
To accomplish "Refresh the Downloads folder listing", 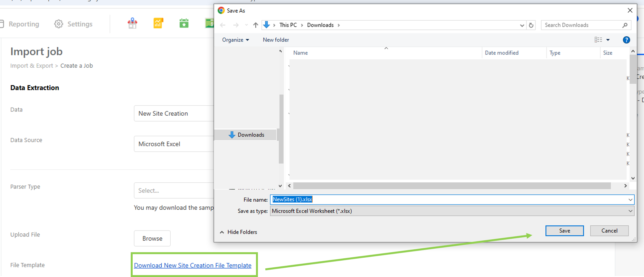I will click(x=531, y=25).
